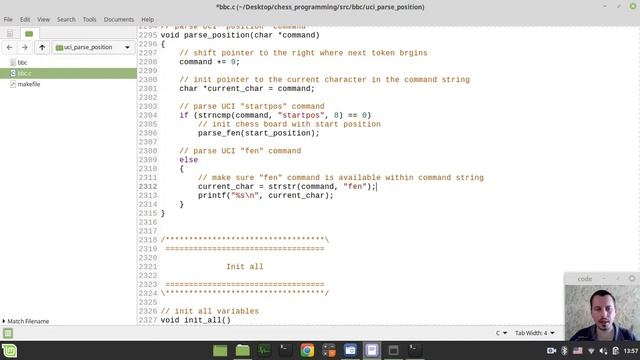The width and height of the screenshot is (640, 360).
Task: Launch Google Chrome from taskbar
Action: pos(307,351)
